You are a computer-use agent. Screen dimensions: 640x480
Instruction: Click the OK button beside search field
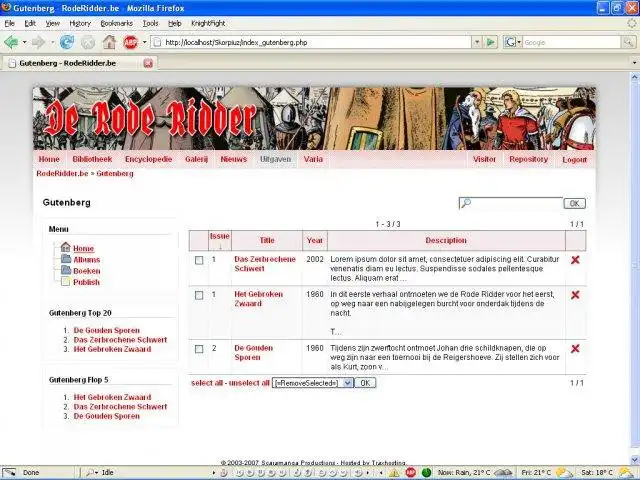574,203
